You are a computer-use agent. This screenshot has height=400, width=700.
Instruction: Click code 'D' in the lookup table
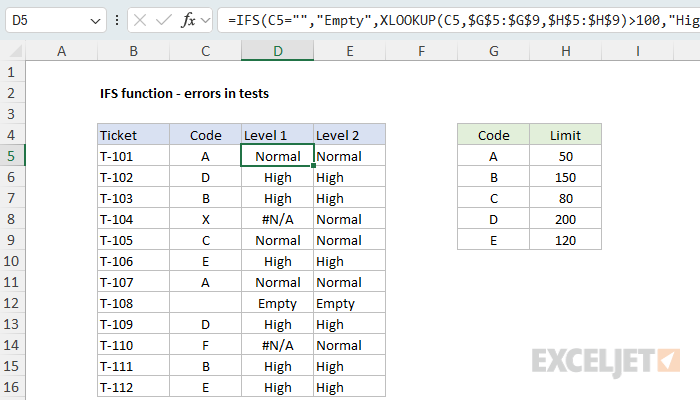tap(493, 219)
